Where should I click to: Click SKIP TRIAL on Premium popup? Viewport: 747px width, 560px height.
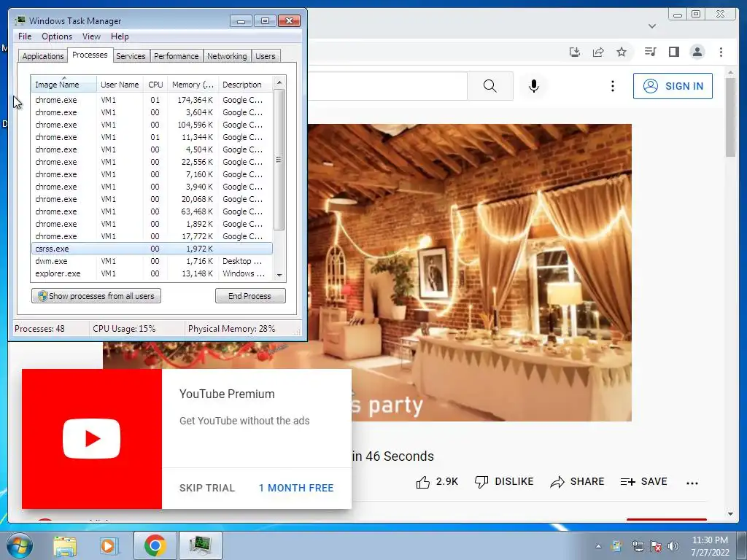207,488
